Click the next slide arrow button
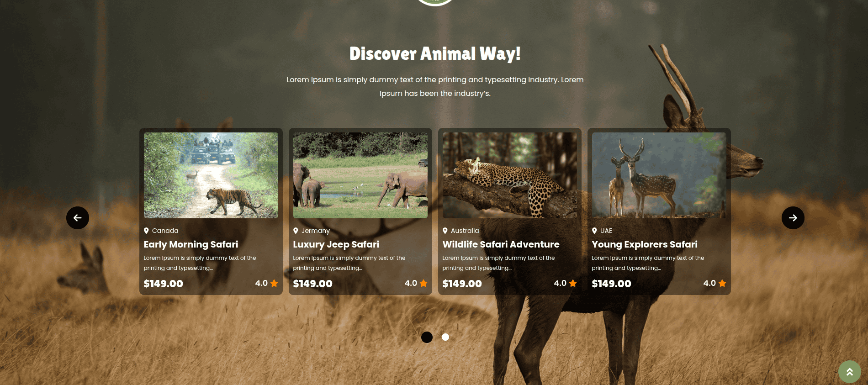 click(793, 218)
